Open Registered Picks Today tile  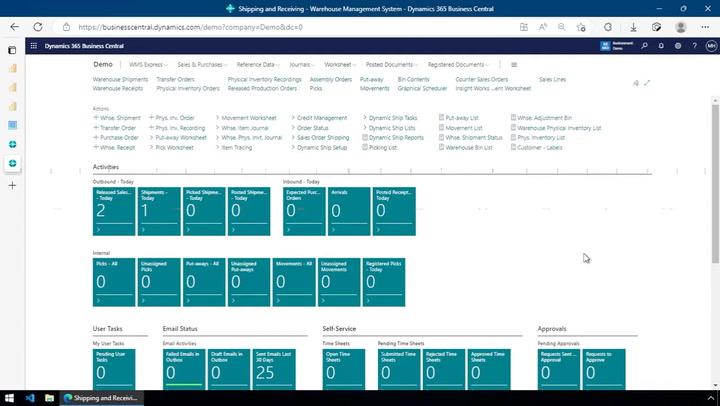pyautogui.click(x=384, y=282)
